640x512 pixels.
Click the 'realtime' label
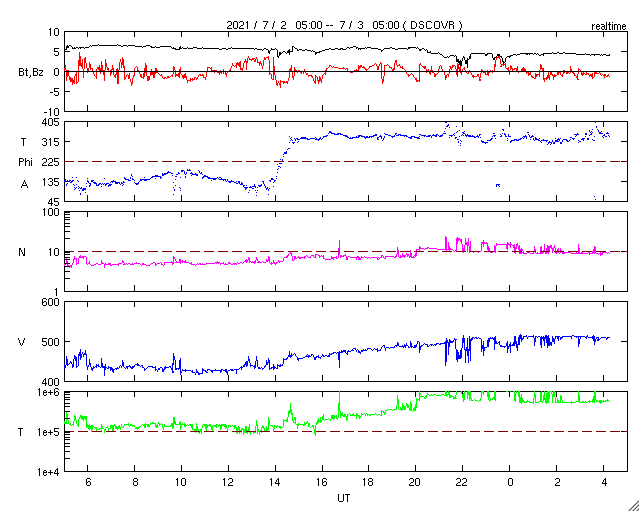[609, 27]
